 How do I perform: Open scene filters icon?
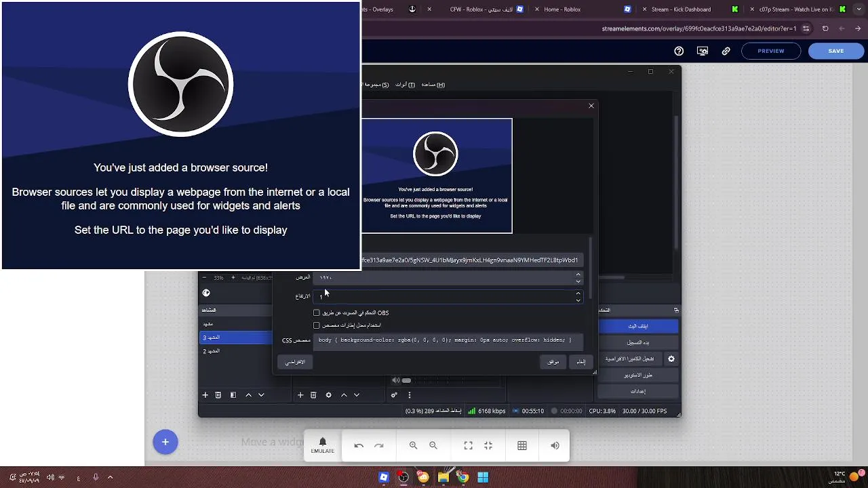[233, 395]
